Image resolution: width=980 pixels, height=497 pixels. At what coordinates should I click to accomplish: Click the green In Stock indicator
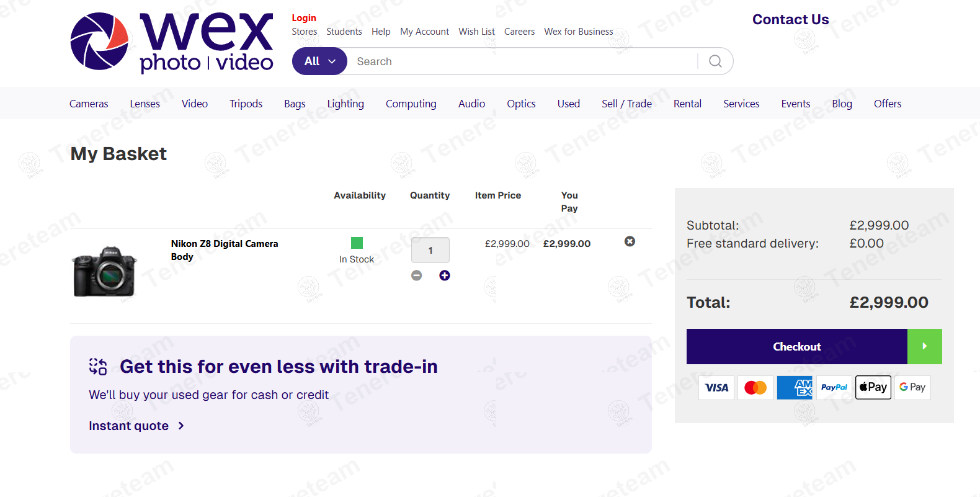[x=357, y=243]
